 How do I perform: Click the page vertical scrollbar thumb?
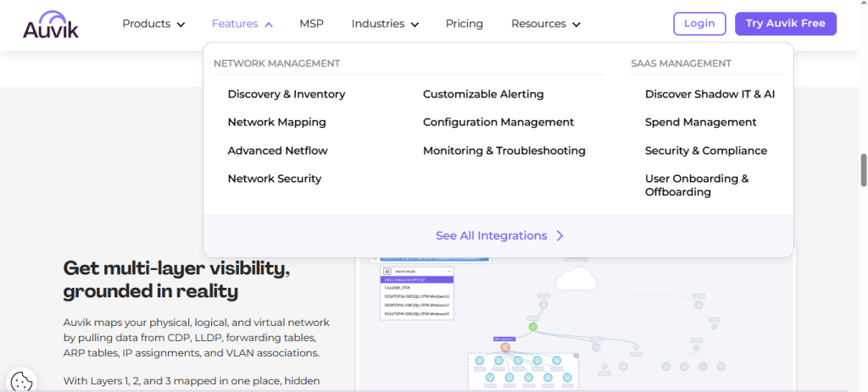tap(863, 170)
